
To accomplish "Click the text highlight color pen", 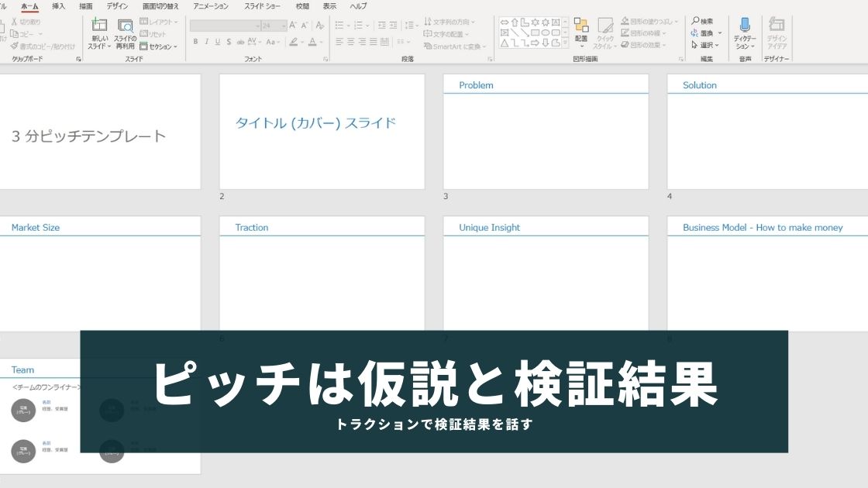I will tap(294, 42).
